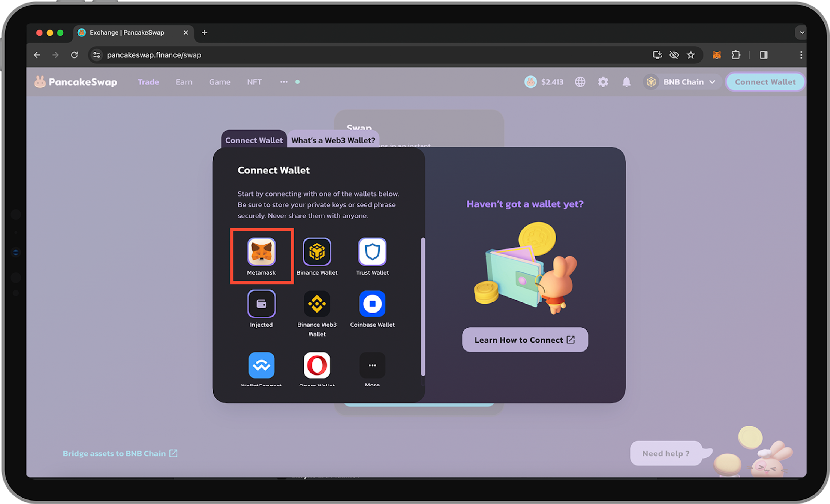
Task: View site information icon in address bar
Action: (96, 55)
